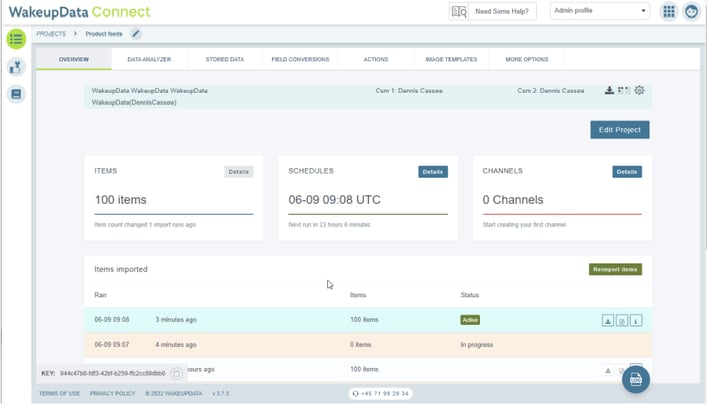Screen dimensions: 707x405
Task: Open project settings gear icon
Action: pos(639,91)
